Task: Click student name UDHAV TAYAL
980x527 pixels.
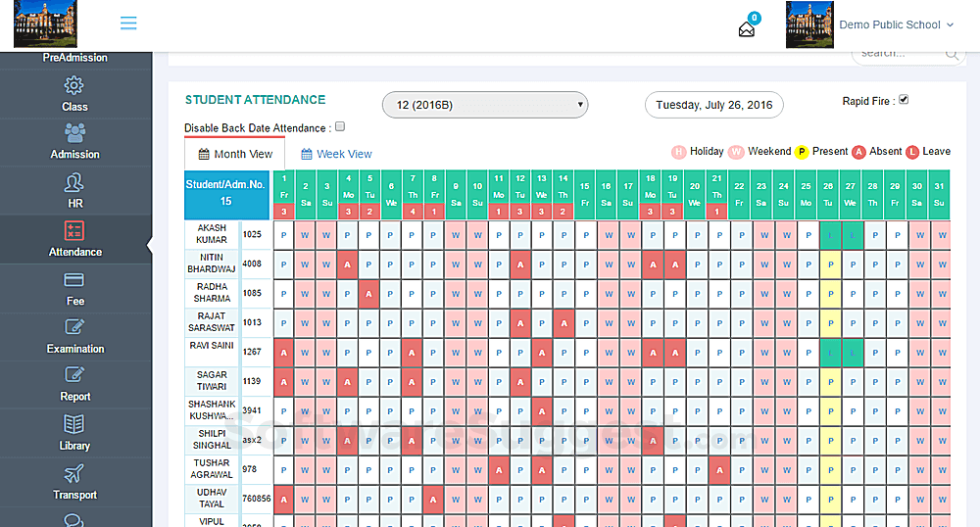Action: pos(212,499)
